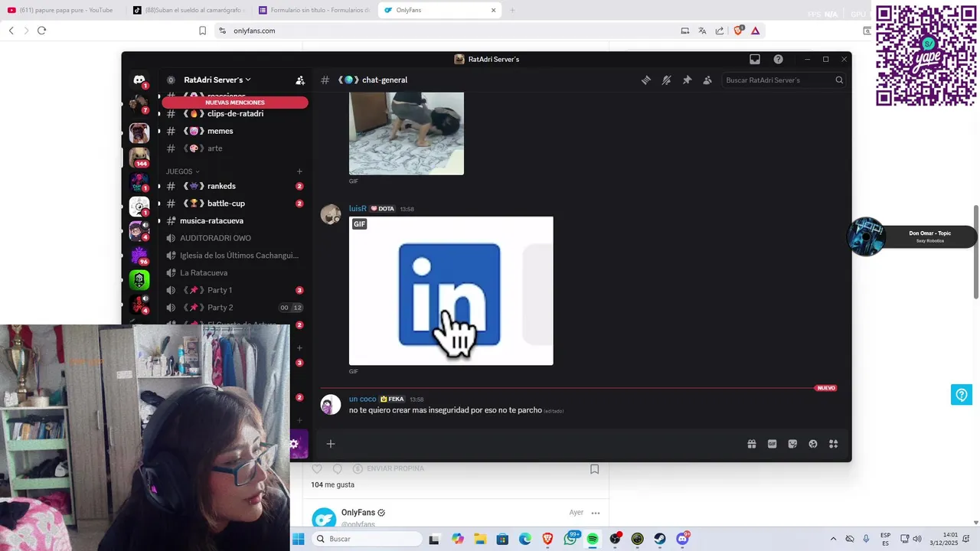Open WhatsApp from the taskbar
Viewport: 980px width, 551px height.
570,539
